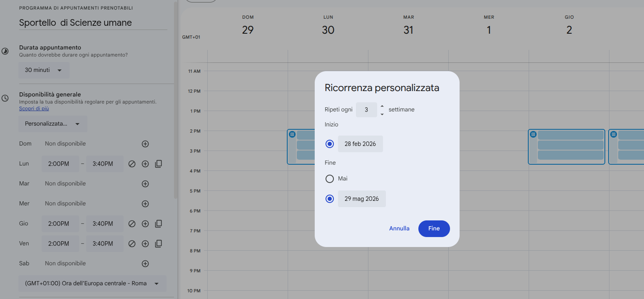Select day 1 in the MER column header

point(489,30)
